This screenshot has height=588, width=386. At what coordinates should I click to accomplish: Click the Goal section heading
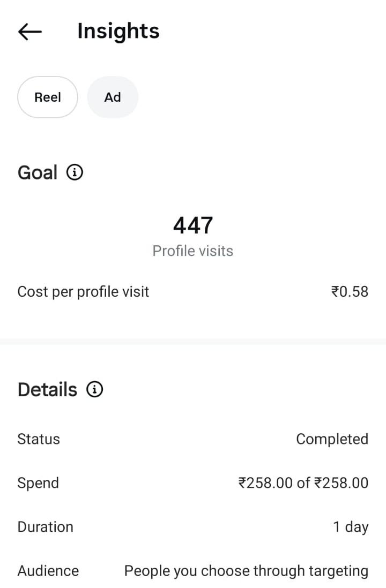(x=38, y=173)
